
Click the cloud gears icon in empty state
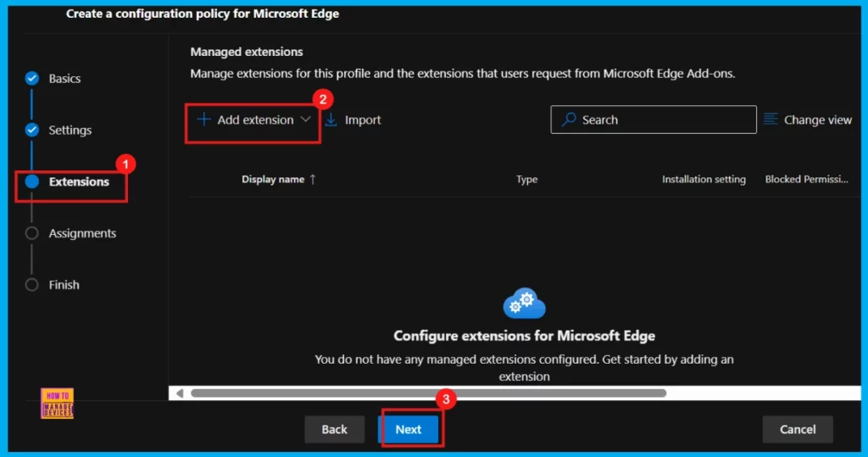[524, 303]
